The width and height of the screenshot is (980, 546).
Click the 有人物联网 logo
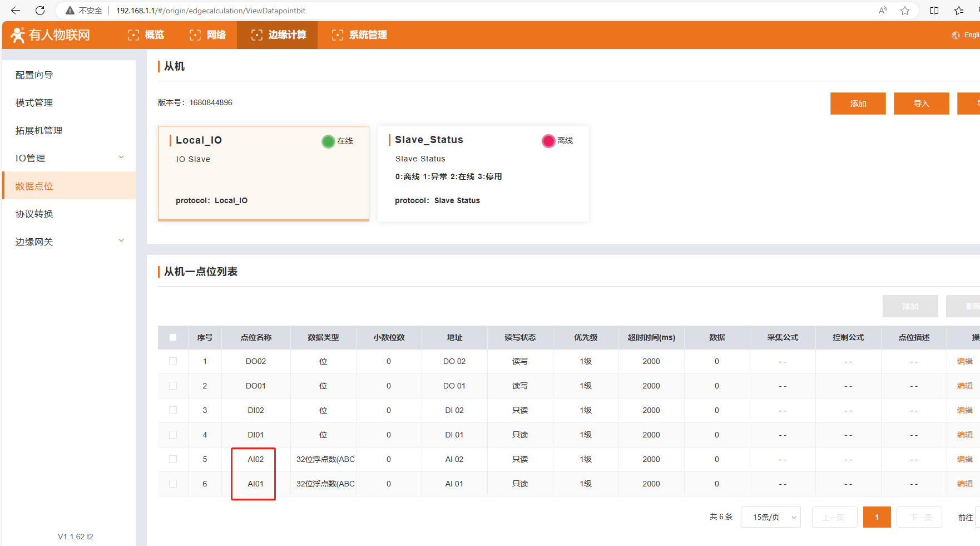(51, 35)
